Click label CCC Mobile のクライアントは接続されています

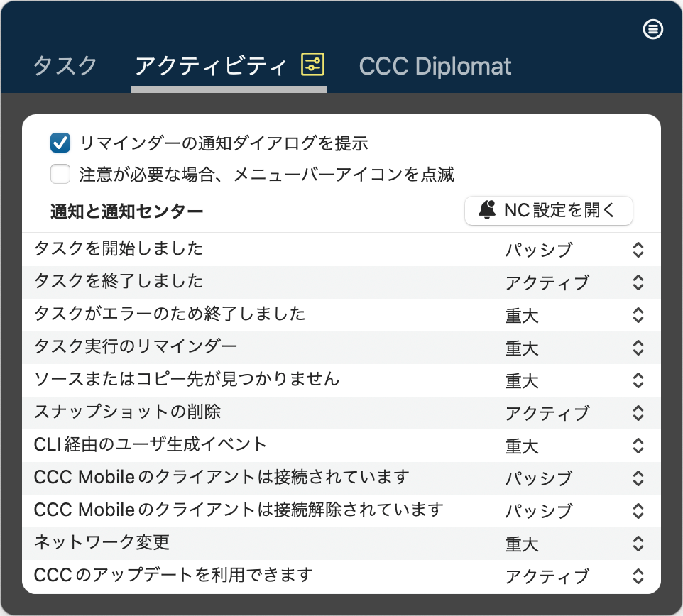(x=222, y=477)
